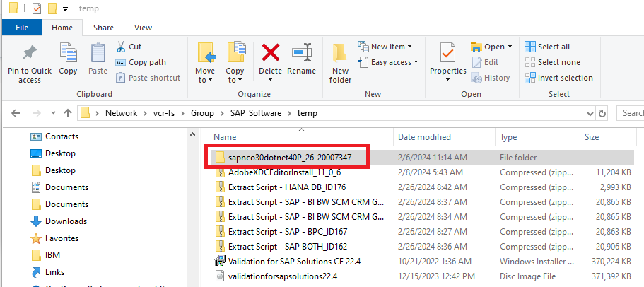Image resolution: width=644 pixels, height=287 pixels.
Task: Open Downloads in the navigation pane
Action: (x=59, y=221)
